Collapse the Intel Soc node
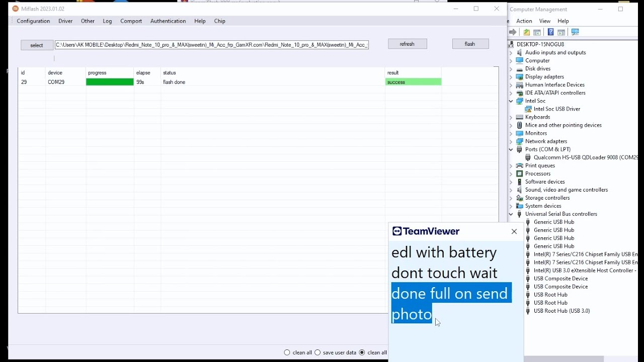This screenshot has width=644, height=362. 511,101
